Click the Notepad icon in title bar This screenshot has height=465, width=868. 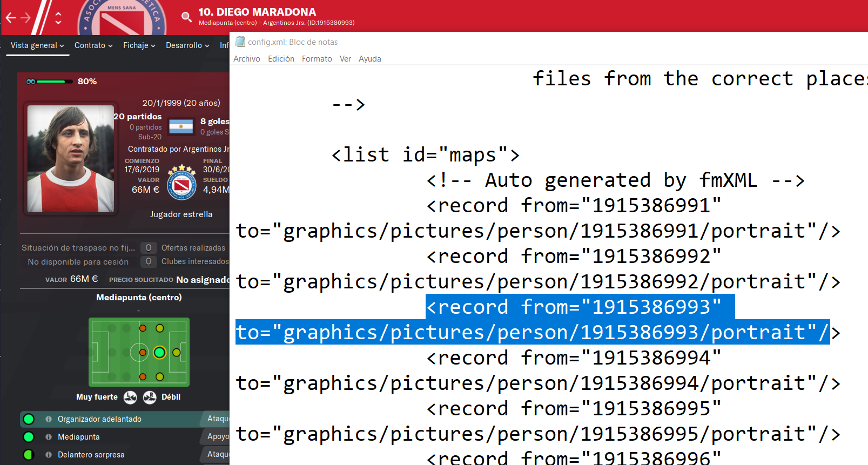pyautogui.click(x=240, y=42)
